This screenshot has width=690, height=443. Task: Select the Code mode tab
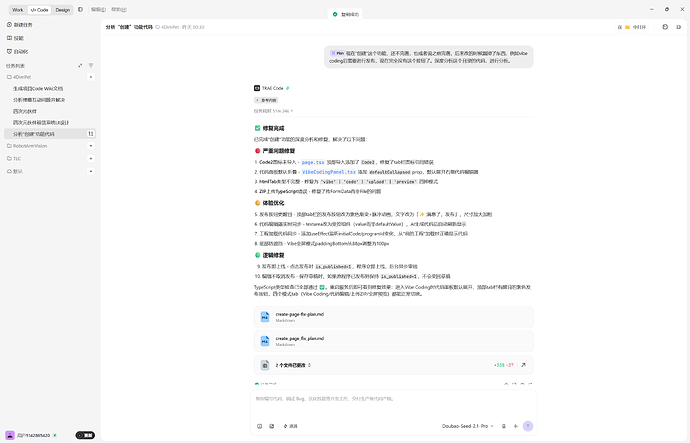(40, 10)
